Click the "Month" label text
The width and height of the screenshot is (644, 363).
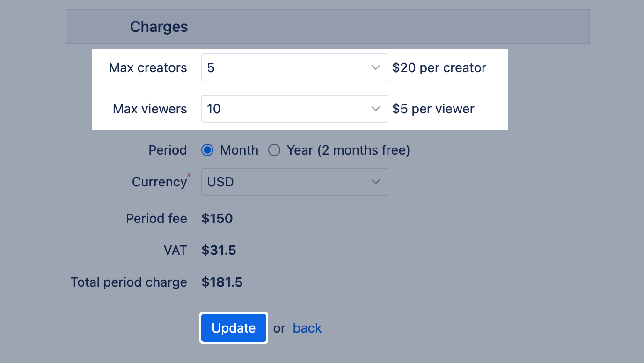239,150
